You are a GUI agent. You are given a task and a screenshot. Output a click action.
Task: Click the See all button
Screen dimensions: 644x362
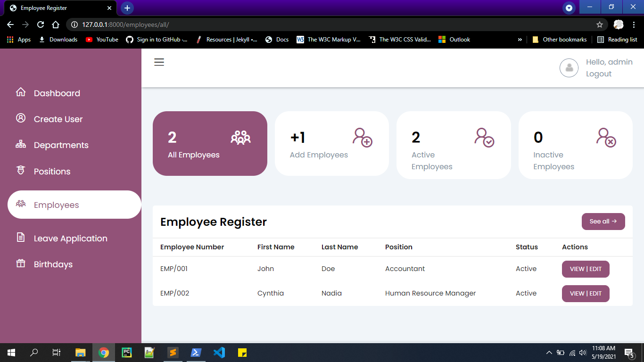click(603, 222)
